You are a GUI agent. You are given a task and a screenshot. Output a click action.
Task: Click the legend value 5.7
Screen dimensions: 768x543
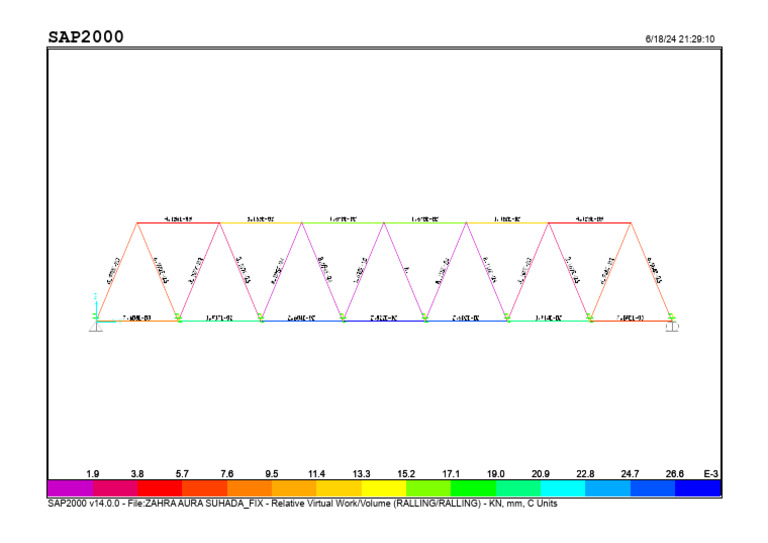point(182,473)
